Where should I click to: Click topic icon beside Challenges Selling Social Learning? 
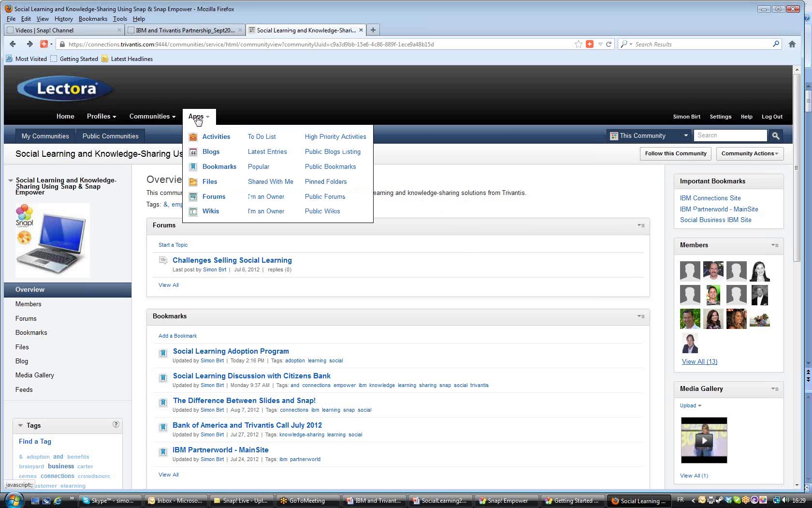pos(163,261)
